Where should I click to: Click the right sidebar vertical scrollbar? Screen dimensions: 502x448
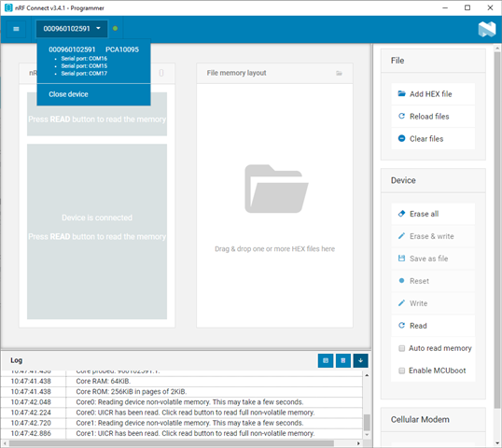coord(497,231)
